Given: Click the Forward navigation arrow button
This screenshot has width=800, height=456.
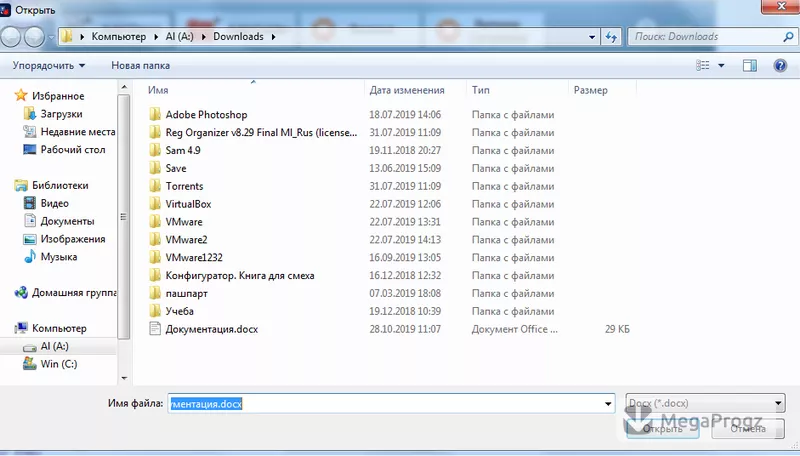Looking at the screenshot, I should 34,37.
